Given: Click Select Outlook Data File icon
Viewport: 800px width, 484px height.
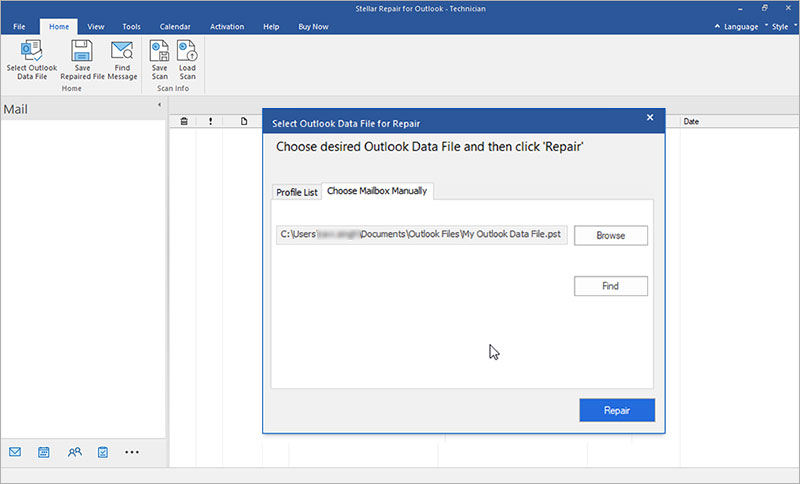Looking at the screenshot, I should click(32, 51).
